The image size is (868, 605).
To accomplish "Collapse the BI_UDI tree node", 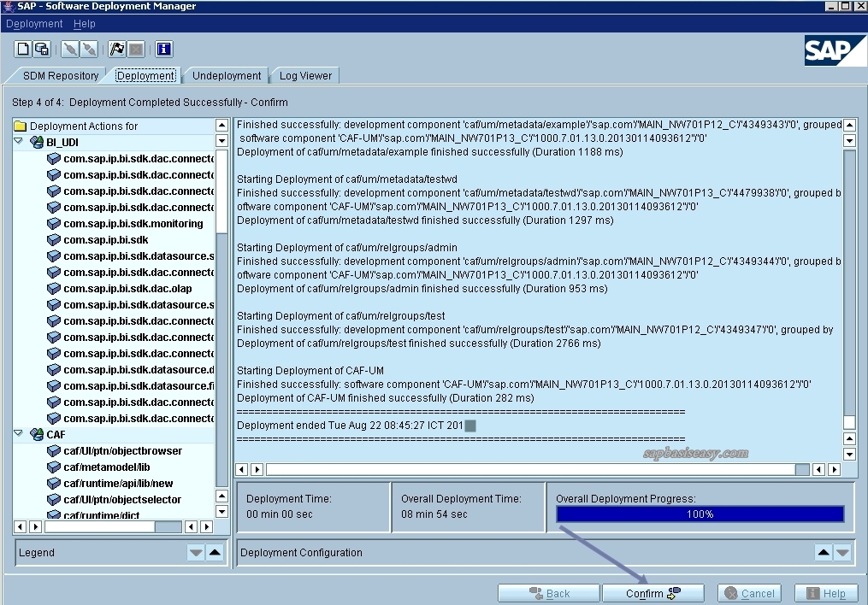I will [x=18, y=141].
